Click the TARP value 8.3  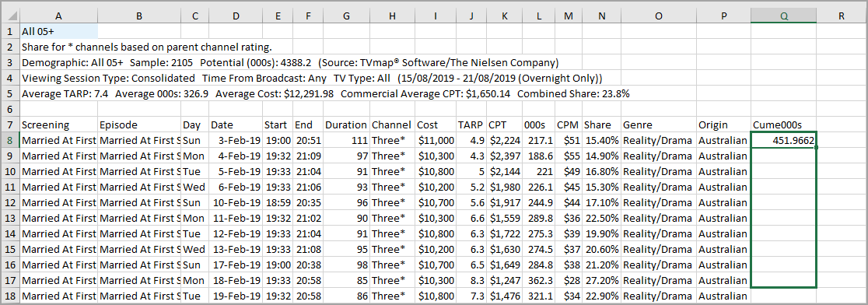(x=471, y=280)
